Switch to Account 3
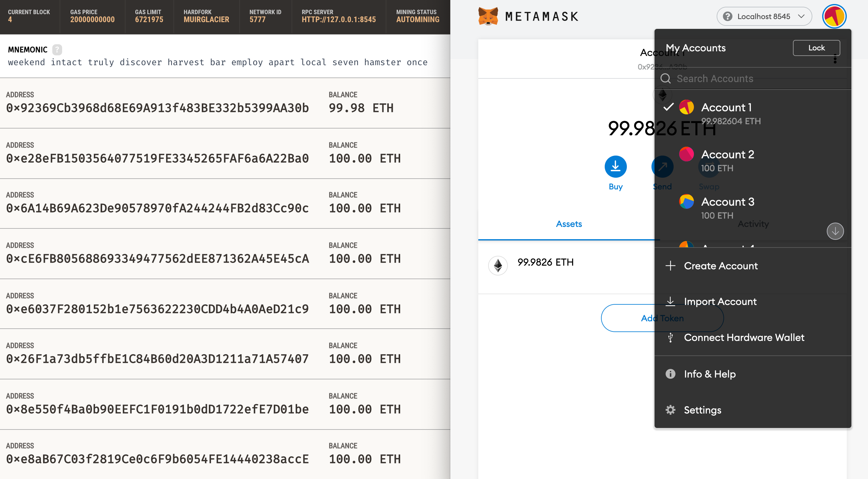 727,202
